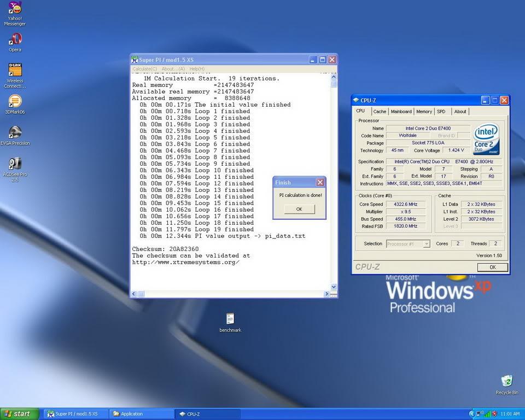Click Super PI horizontal scrollbar right arrow
The height and width of the screenshot is (420, 525).
pyautogui.click(x=326, y=294)
